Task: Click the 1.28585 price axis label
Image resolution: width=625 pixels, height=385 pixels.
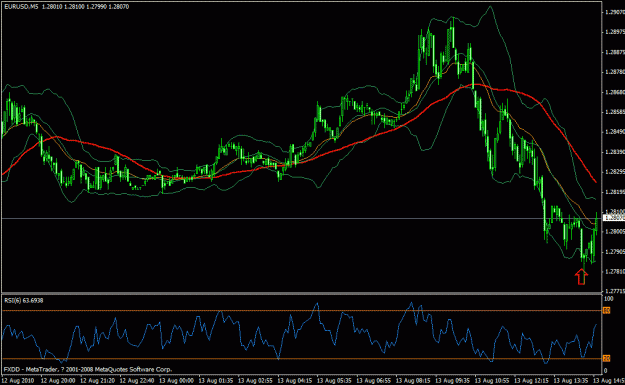Action: point(615,112)
